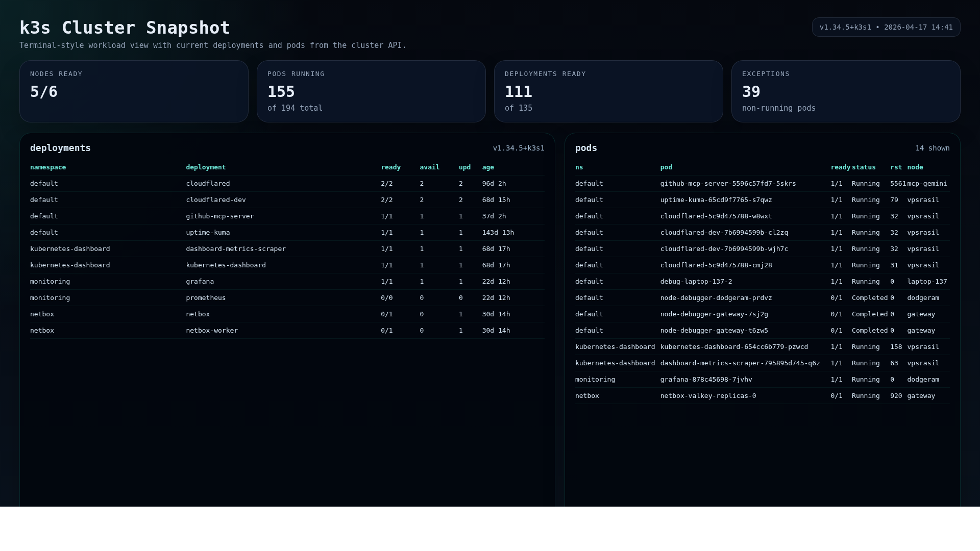Select the cloudflared deployment row
Image resolution: width=980 pixels, height=551 pixels.
[255, 183]
